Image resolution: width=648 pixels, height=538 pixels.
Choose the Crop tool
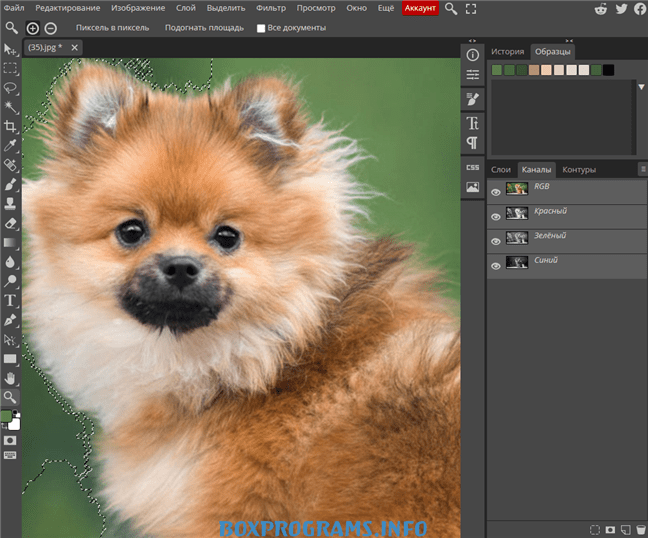tap(10, 126)
